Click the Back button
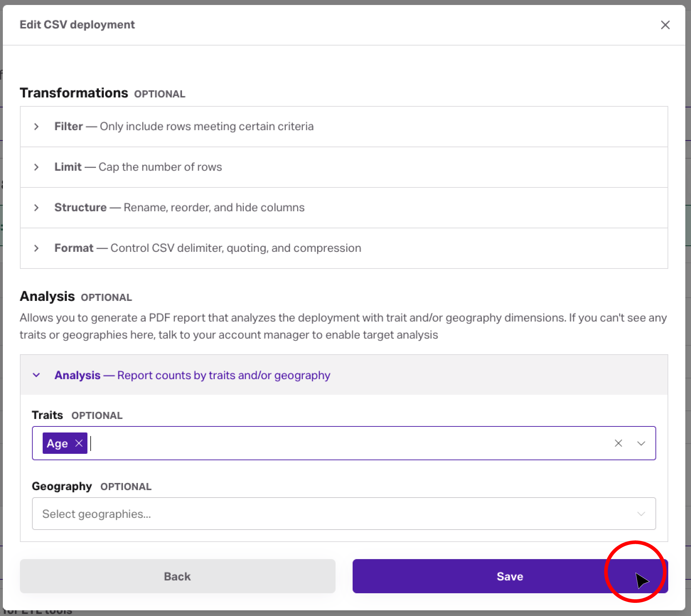Image resolution: width=691 pixels, height=616 pixels. pyautogui.click(x=177, y=576)
